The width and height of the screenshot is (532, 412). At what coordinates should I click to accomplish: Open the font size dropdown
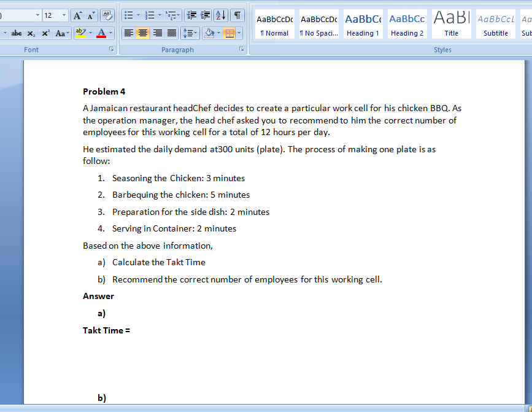click(64, 15)
